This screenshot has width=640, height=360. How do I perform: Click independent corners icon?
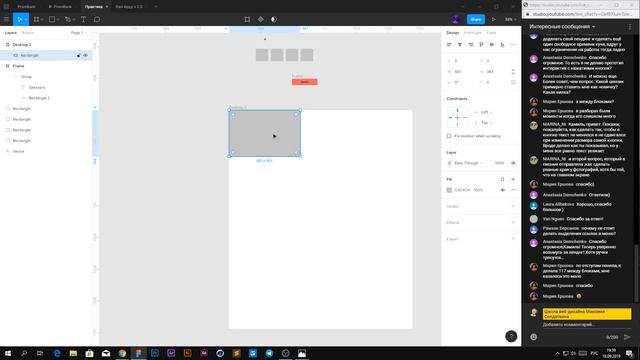tap(513, 82)
